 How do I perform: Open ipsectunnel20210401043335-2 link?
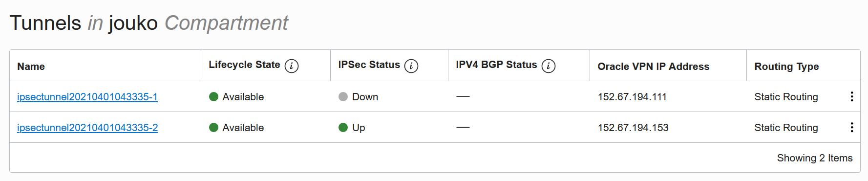click(87, 128)
